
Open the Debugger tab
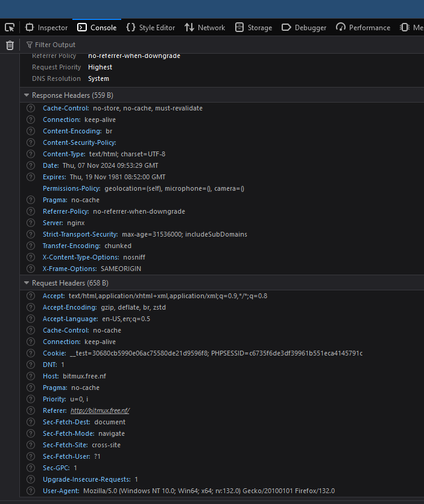click(x=304, y=28)
